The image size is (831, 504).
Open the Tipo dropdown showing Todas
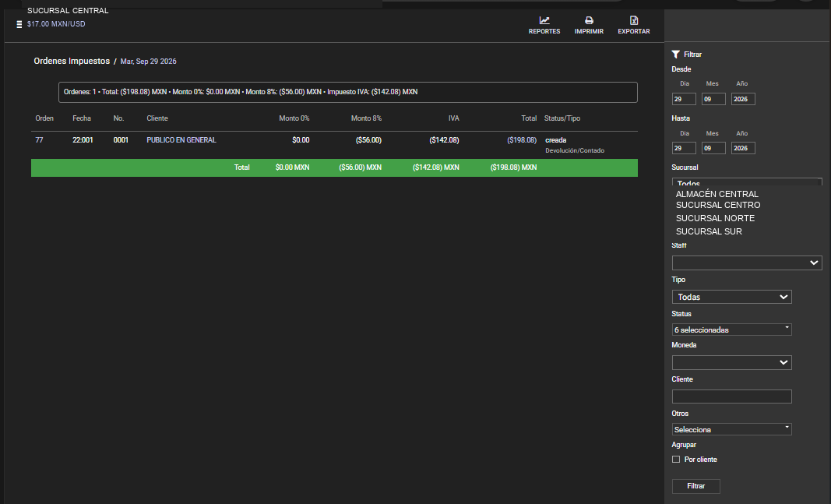tap(732, 297)
